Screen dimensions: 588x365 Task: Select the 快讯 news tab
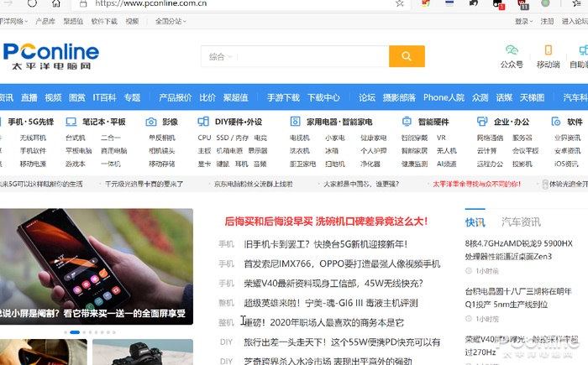coord(475,222)
